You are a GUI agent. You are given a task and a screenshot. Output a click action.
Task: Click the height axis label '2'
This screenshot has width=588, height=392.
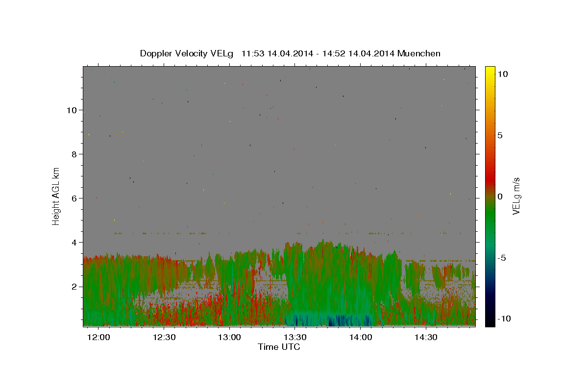[74, 286]
